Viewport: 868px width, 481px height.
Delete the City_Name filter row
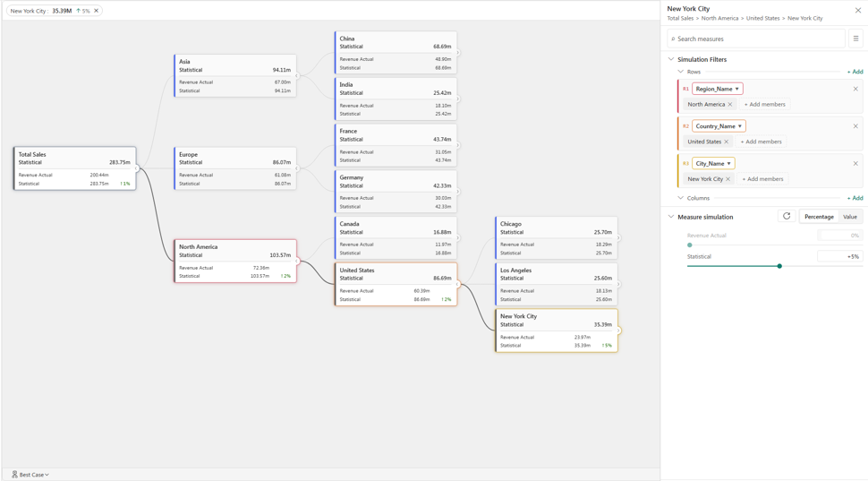coord(855,164)
